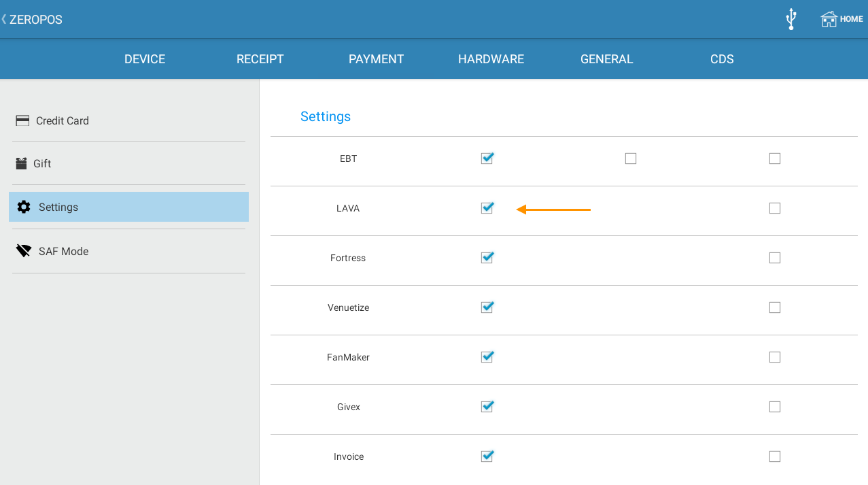The height and width of the screenshot is (485, 868).
Task: Tap the back chevron before ZEROPOS
Action: (5, 19)
